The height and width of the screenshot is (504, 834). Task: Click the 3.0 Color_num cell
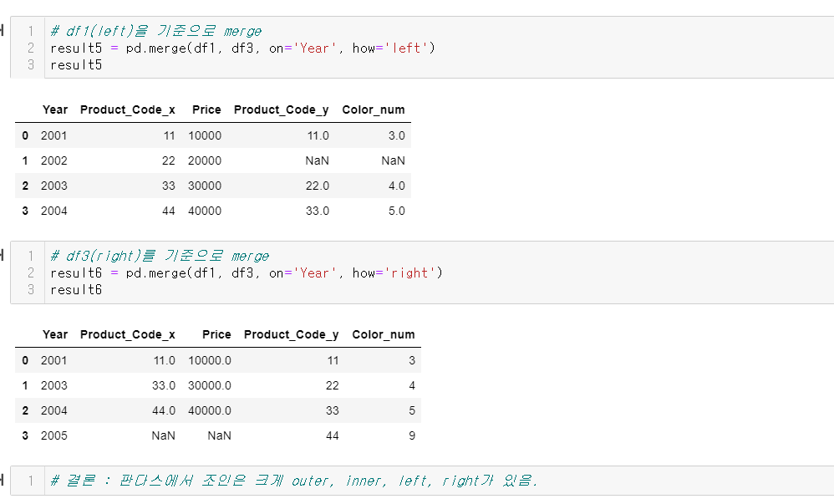pyautogui.click(x=397, y=135)
